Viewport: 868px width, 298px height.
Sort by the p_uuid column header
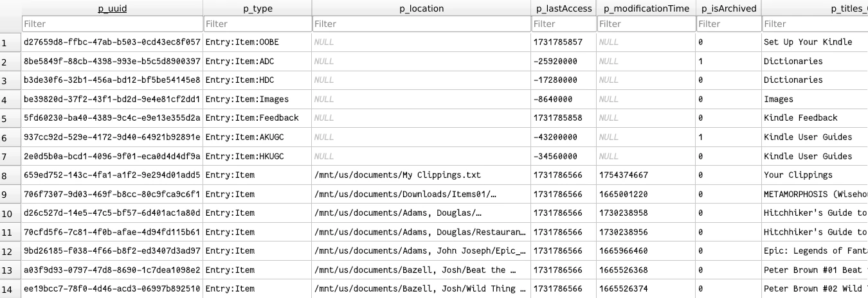click(x=113, y=8)
